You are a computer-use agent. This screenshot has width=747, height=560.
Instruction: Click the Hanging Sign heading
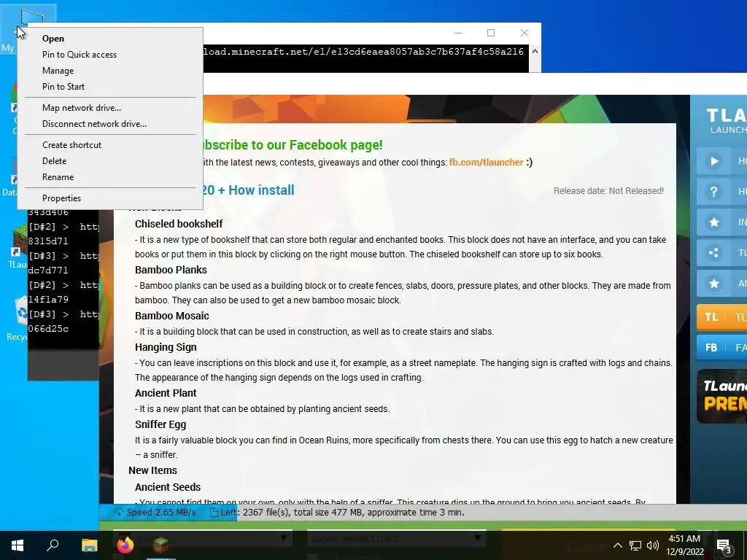tap(166, 347)
